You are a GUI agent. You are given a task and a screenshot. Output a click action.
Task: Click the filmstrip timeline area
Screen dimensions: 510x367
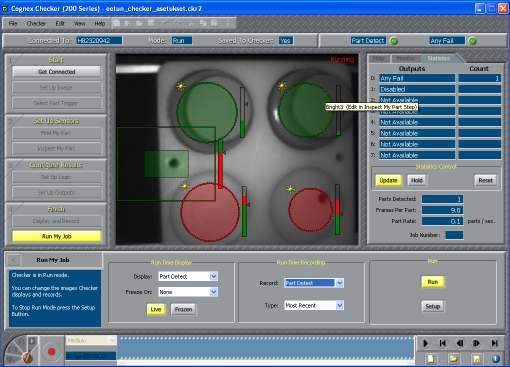[x=265, y=348]
